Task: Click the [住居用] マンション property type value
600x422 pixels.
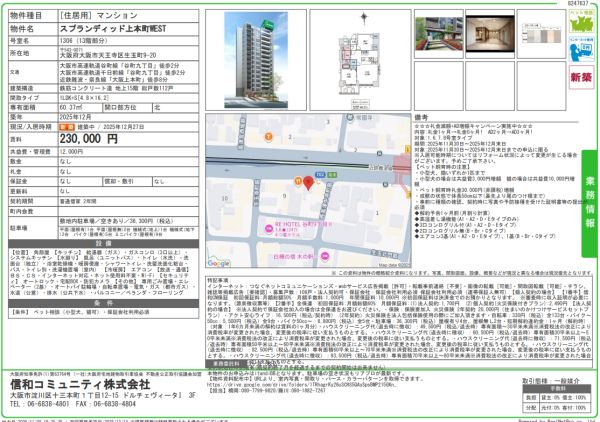Action: [98, 16]
